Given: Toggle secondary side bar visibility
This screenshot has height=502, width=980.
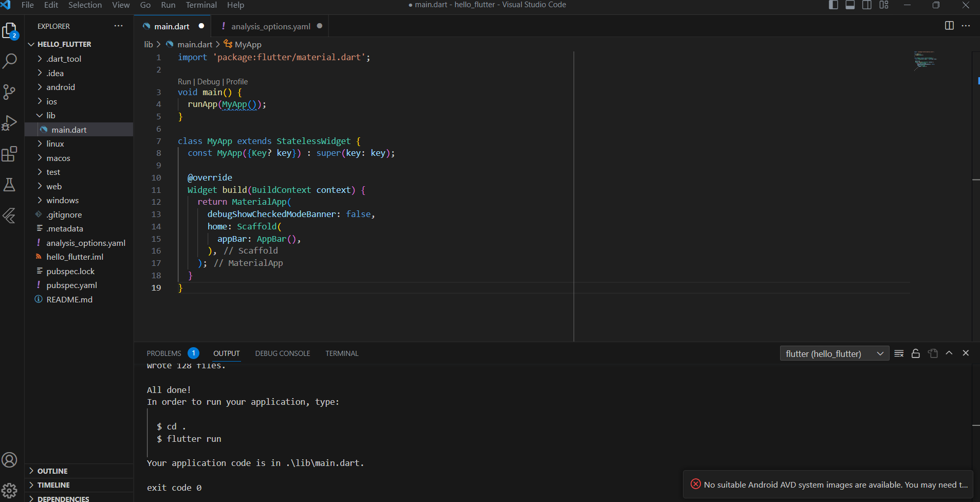Looking at the screenshot, I should coord(867,5).
